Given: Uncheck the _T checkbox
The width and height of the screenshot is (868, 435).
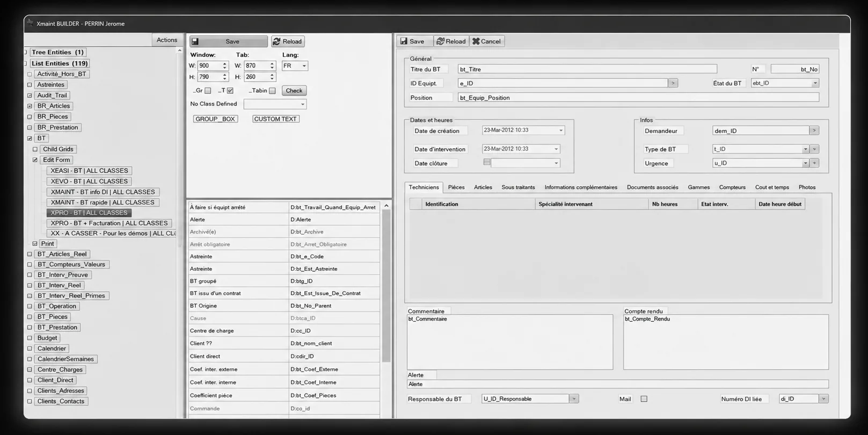Looking at the screenshot, I should (230, 91).
